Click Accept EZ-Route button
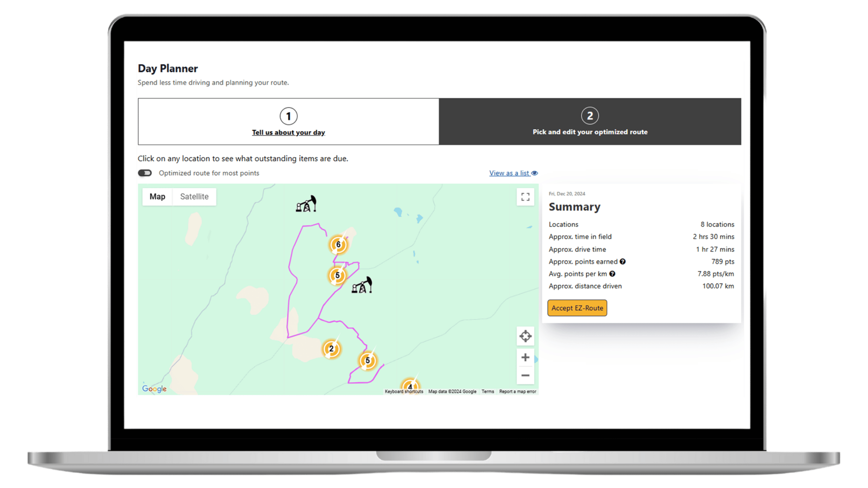This screenshot has width=868, height=488. 577,308
